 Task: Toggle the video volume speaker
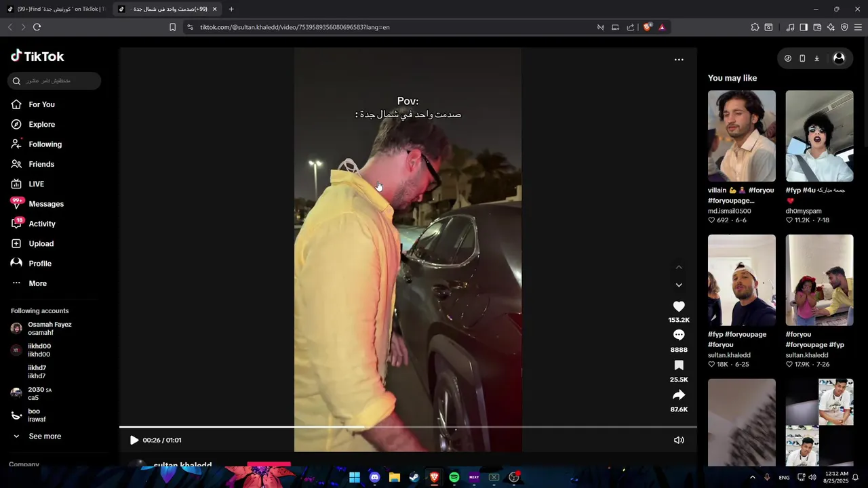click(x=679, y=441)
